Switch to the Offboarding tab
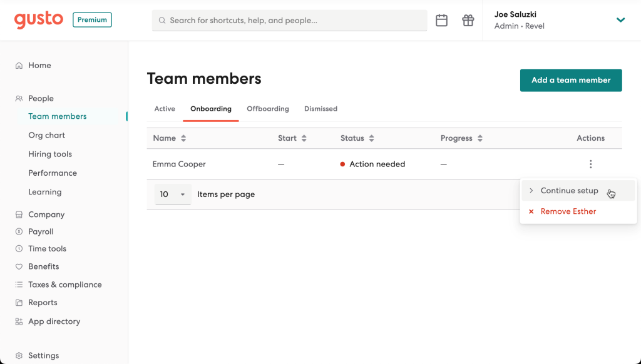This screenshot has width=641, height=364. tap(267, 108)
